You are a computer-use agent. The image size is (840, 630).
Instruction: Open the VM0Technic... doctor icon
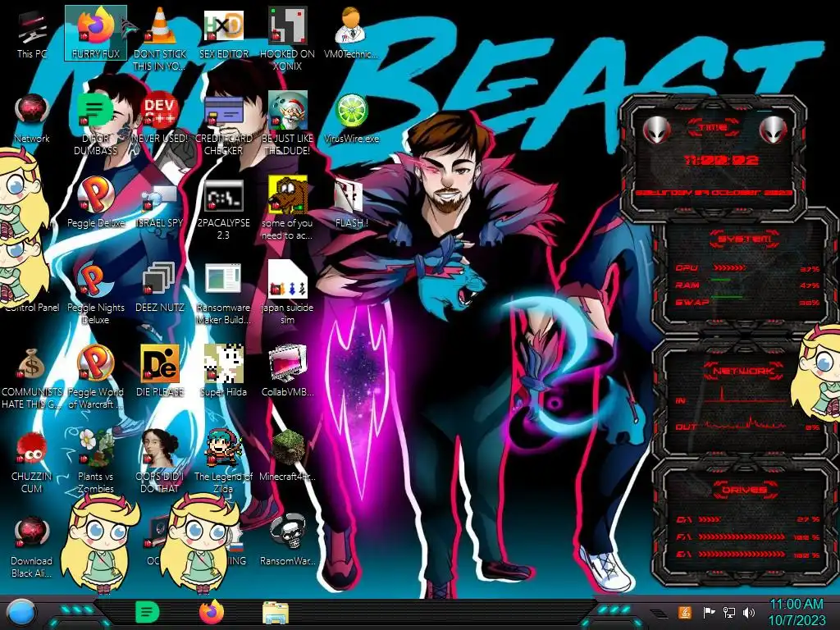351,33
